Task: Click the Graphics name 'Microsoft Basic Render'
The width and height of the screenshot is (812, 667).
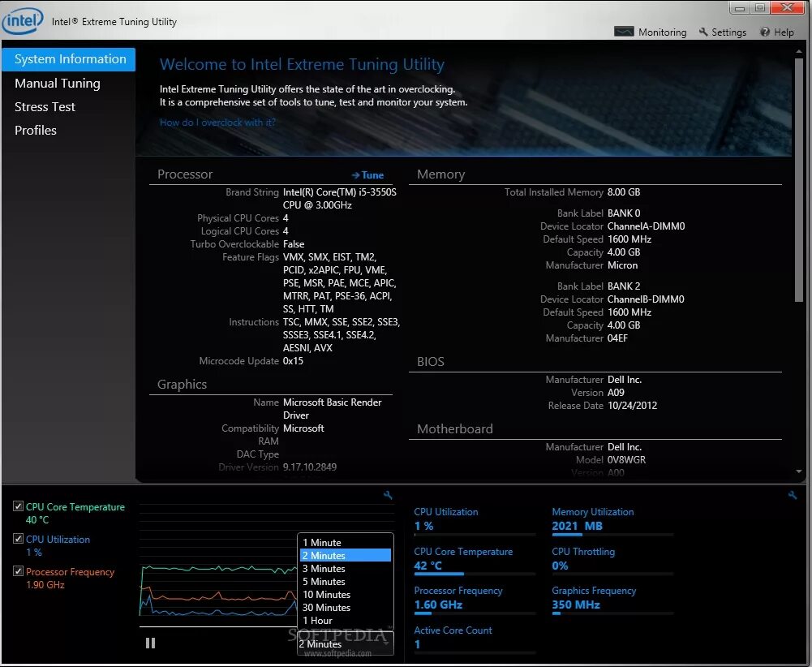Action: [x=332, y=402]
